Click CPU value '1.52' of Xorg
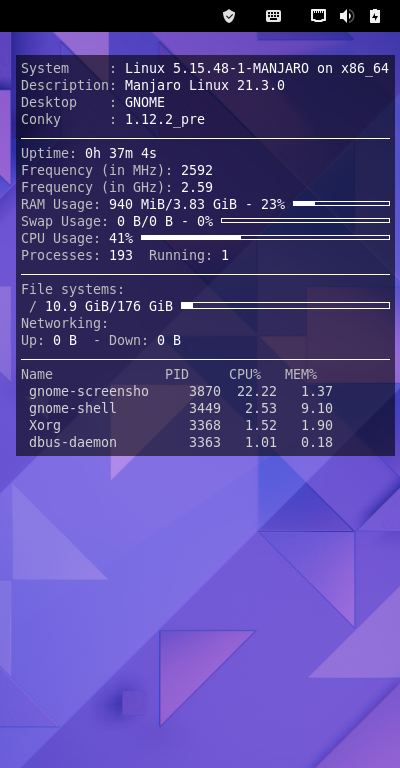This screenshot has height=768, width=400. tap(261, 426)
